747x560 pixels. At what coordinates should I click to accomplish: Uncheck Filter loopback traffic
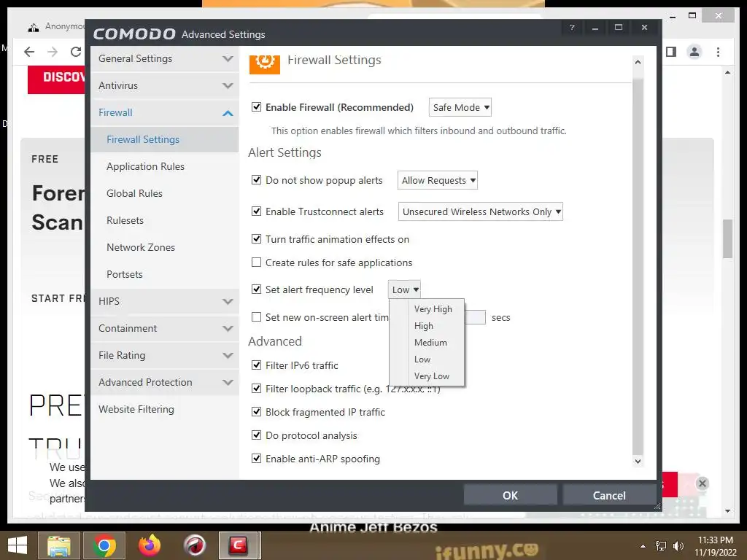click(x=256, y=388)
